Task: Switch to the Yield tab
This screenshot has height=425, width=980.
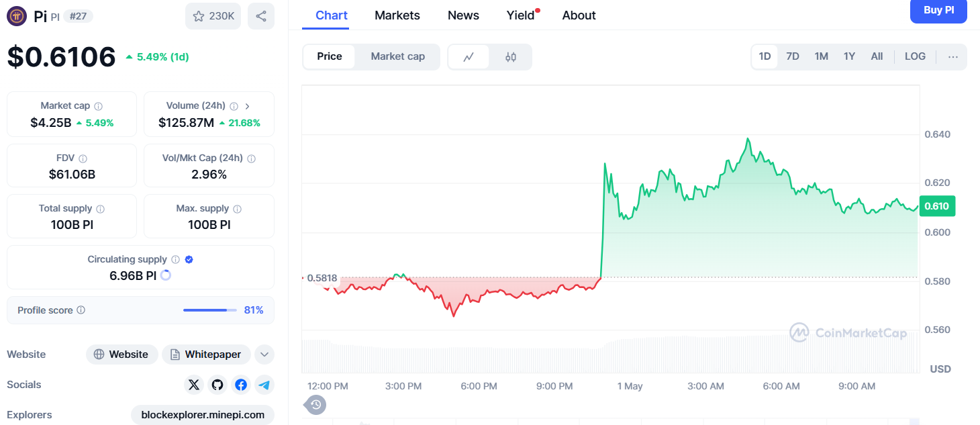Action: coord(522,15)
